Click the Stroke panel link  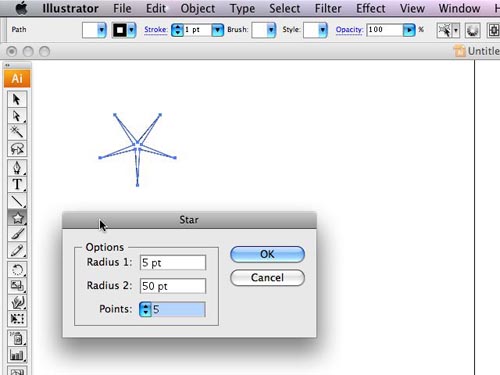point(156,30)
